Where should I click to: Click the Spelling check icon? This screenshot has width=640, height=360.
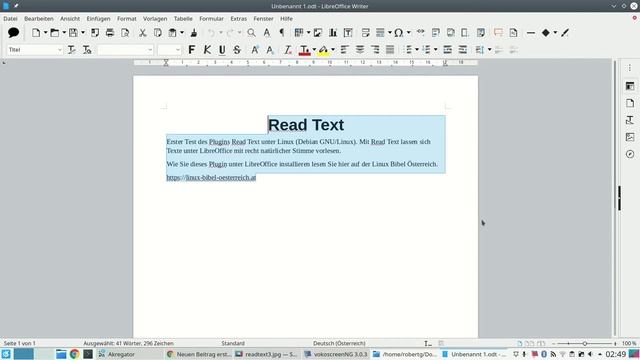[267, 33]
